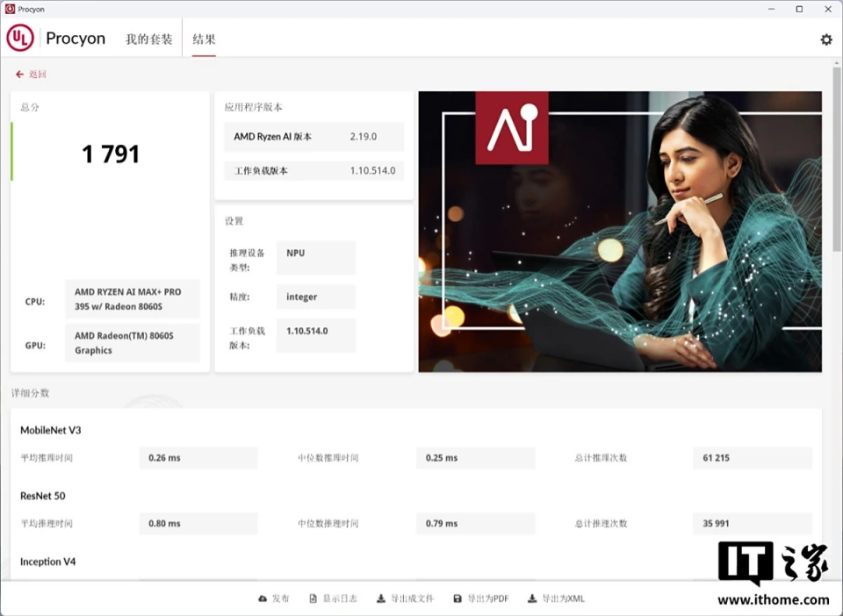Click the show log (显示日志) document icon
Viewport: 843px width, 616px height.
coord(313,598)
